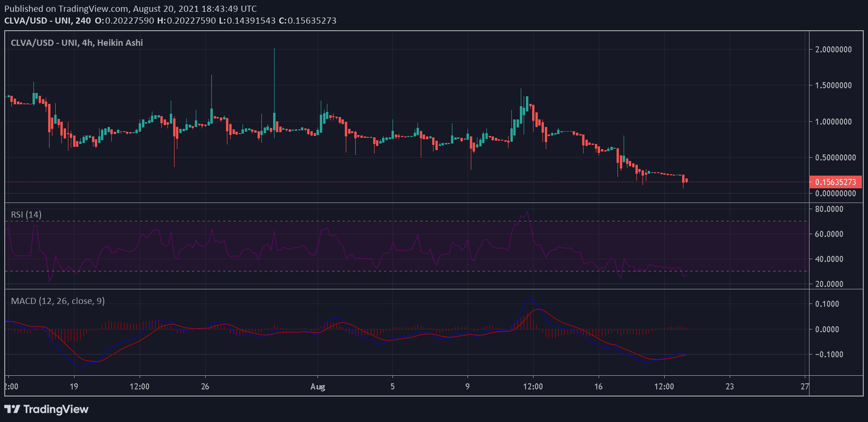
Task: Click the Published on TradingView.com header text
Action: pos(130,8)
